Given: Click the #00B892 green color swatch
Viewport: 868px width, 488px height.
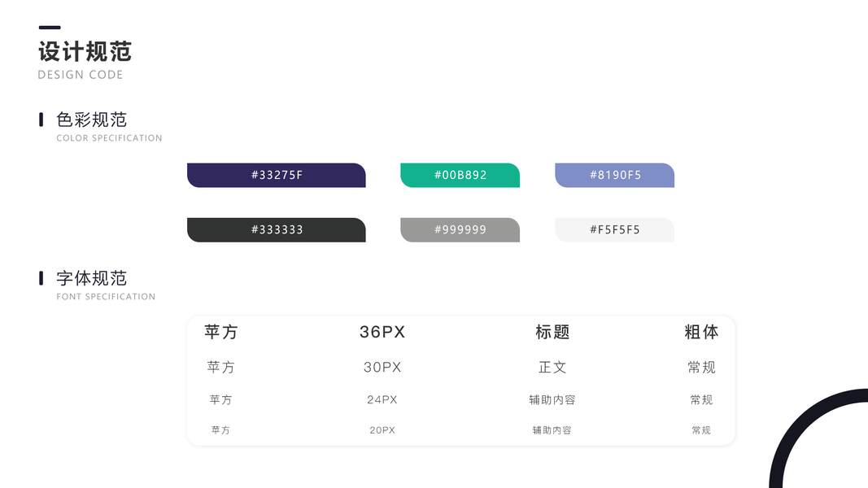Looking at the screenshot, I should click(460, 175).
